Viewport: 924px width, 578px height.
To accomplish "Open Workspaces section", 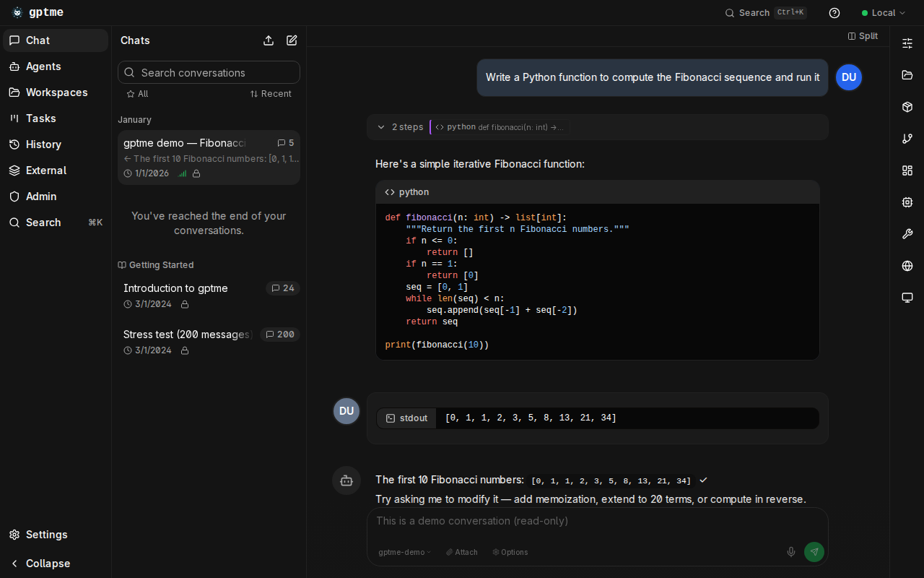I will coord(56,92).
